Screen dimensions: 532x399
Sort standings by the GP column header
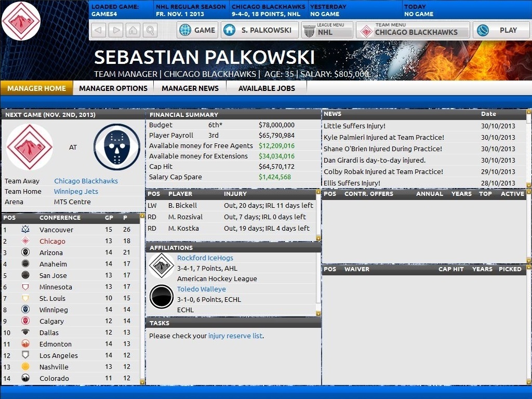click(x=109, y=218)
